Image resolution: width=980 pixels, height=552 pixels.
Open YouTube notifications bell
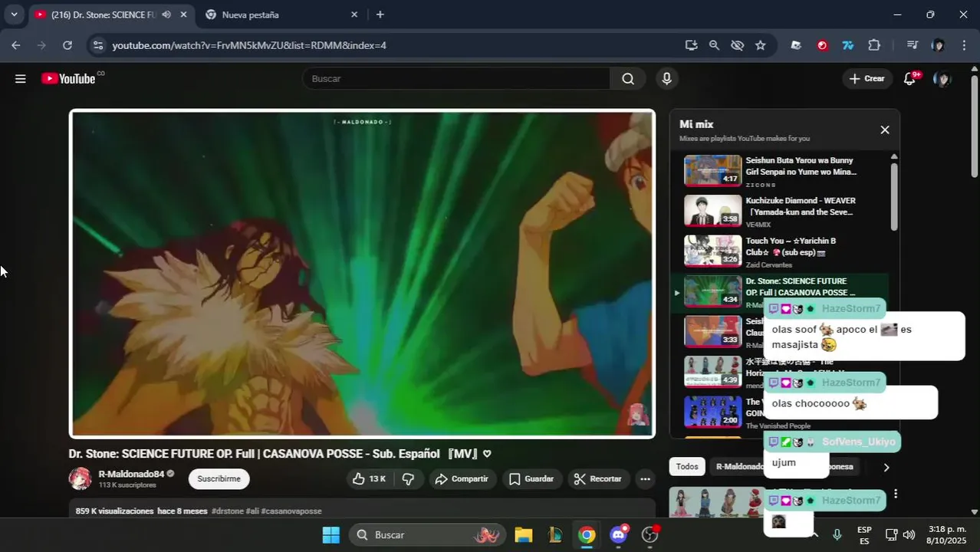pyautogui.click(x=910, y=78)
